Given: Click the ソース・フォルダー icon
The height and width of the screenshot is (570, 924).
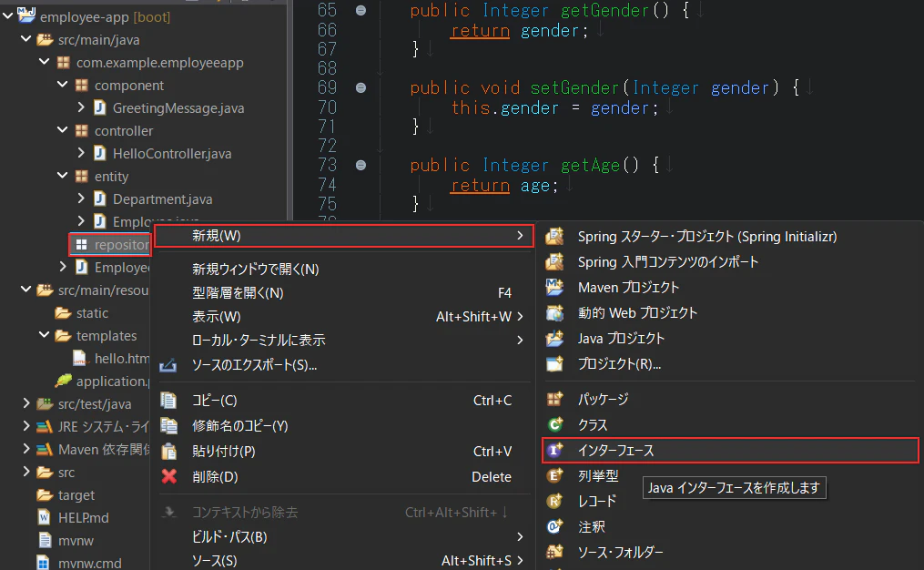Looking at the screenshot, I should pos(554,552).
